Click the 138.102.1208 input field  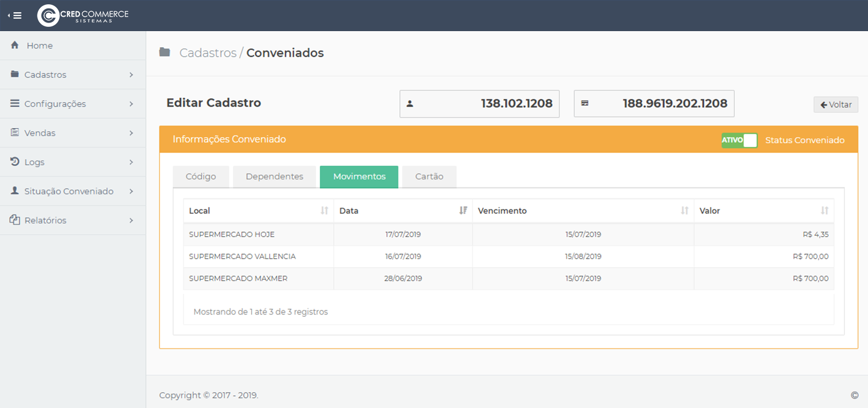(480, 103)
